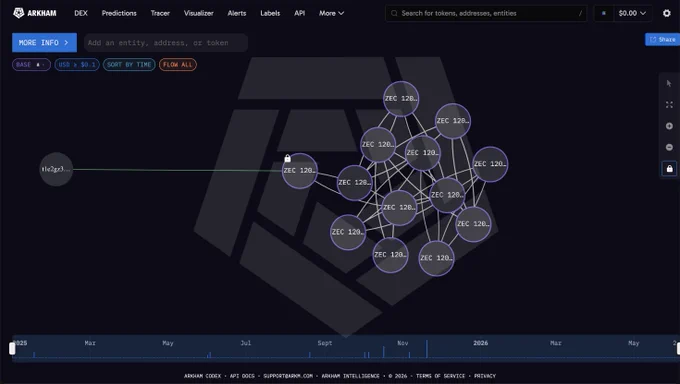Click the MORE INFO button
Screen dimensions: 680x384
click(44, 43)
